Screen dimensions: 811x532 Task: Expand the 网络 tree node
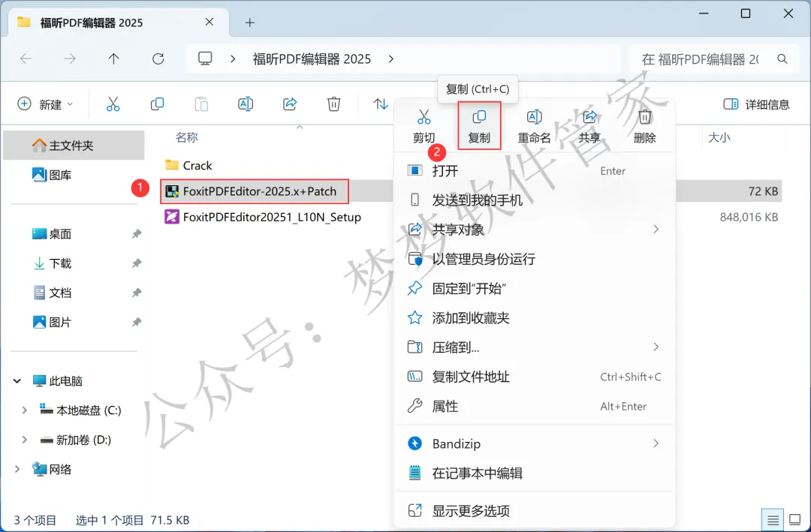pyautogui.click(x=17, y=470)
